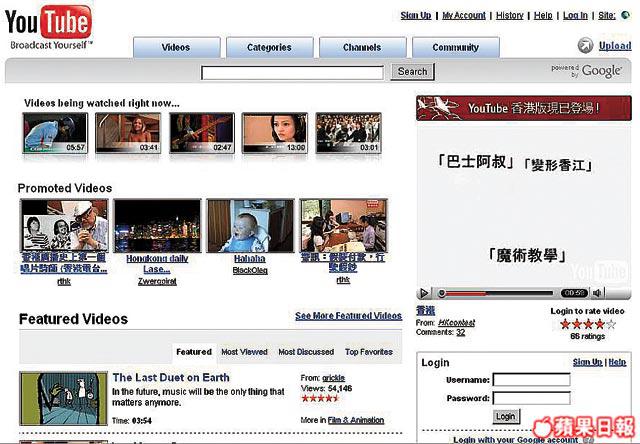Click the Login button
The height and width of the screenshot is (444, 640).
pyautogui.click(x=506, y=417)
